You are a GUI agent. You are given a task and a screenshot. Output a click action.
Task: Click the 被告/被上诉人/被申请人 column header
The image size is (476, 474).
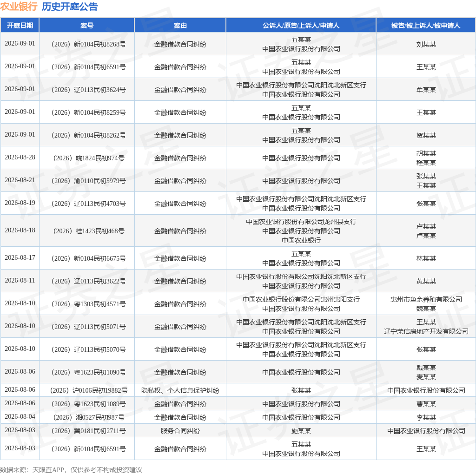pyautogui.click(x=426, y=26)
